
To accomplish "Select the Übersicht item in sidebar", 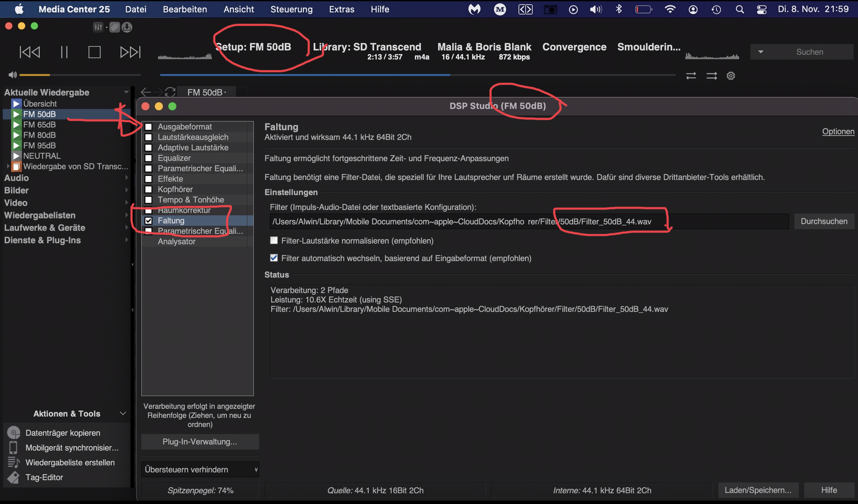I will pyautogui.click(x=40, y=103).
